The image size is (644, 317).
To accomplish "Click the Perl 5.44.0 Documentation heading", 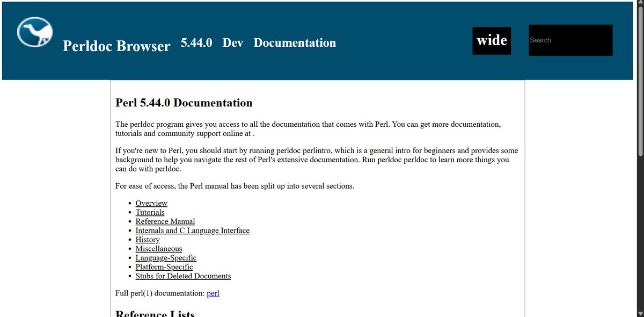I will (x=184, y=103).
